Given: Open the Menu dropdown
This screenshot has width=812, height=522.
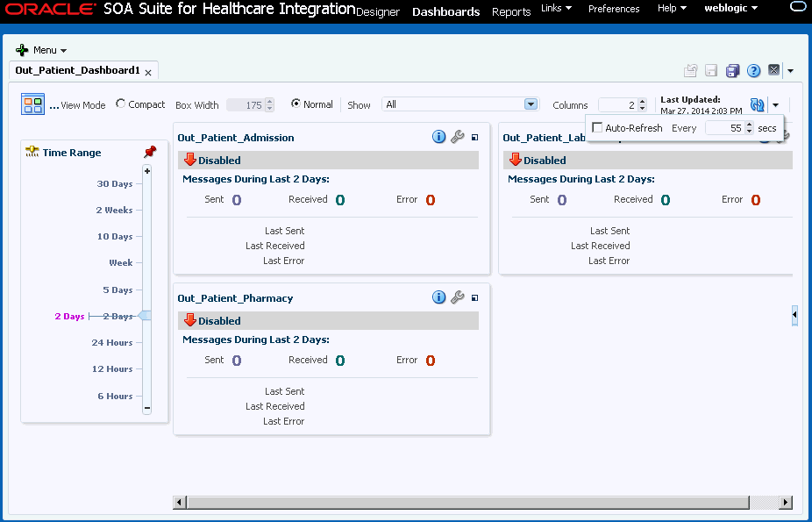Looking at the screenshot, I should (50, 50).
